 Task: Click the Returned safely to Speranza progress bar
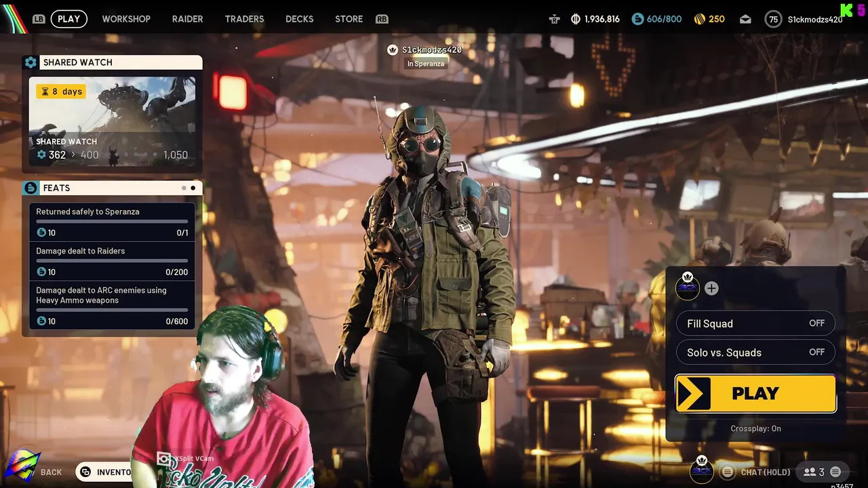coord(112,222)
